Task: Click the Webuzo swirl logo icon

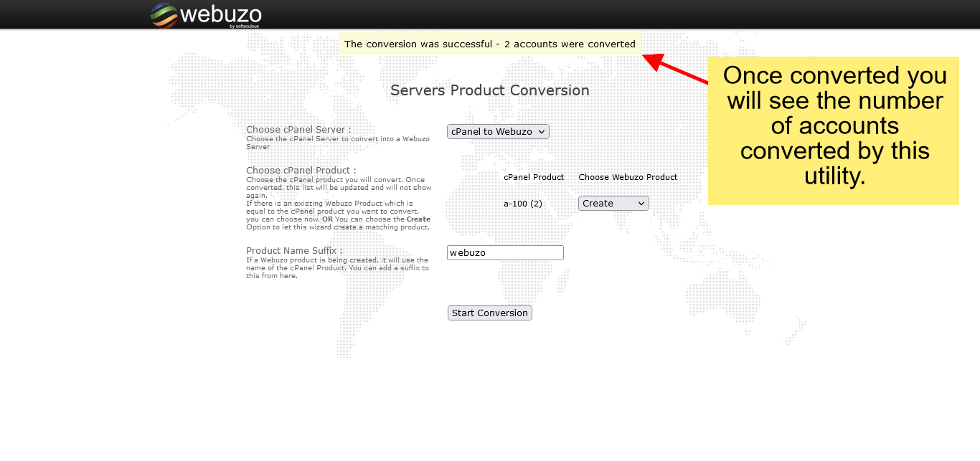Action: point(164,15)
